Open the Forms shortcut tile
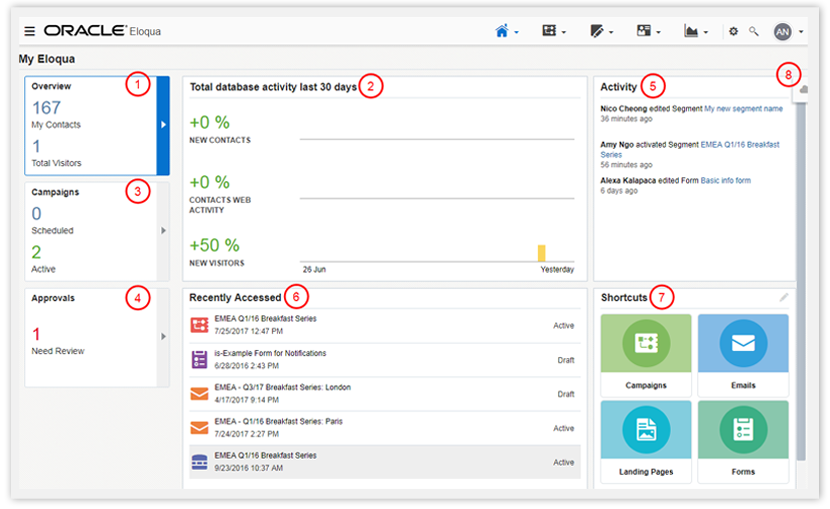This screenshot has height=509, width=830. click(743, 441)
